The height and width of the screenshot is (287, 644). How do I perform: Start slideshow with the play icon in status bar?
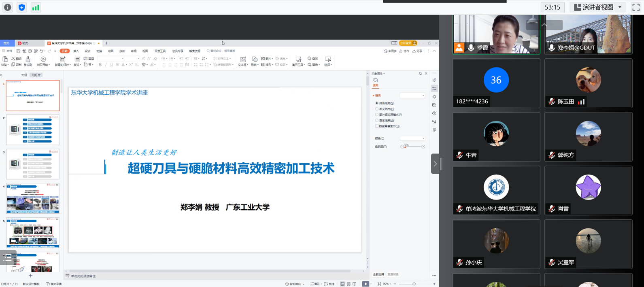click(x=365, y=284)
